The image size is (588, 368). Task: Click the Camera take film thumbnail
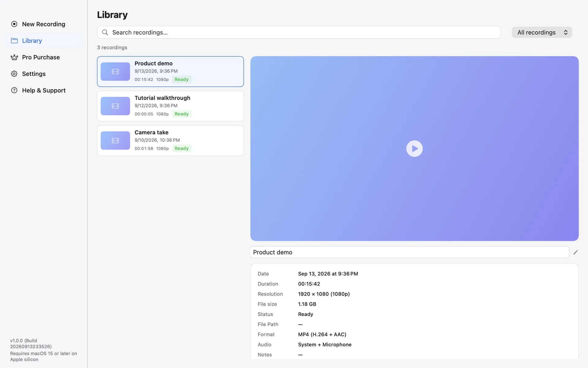coord(115,140)
